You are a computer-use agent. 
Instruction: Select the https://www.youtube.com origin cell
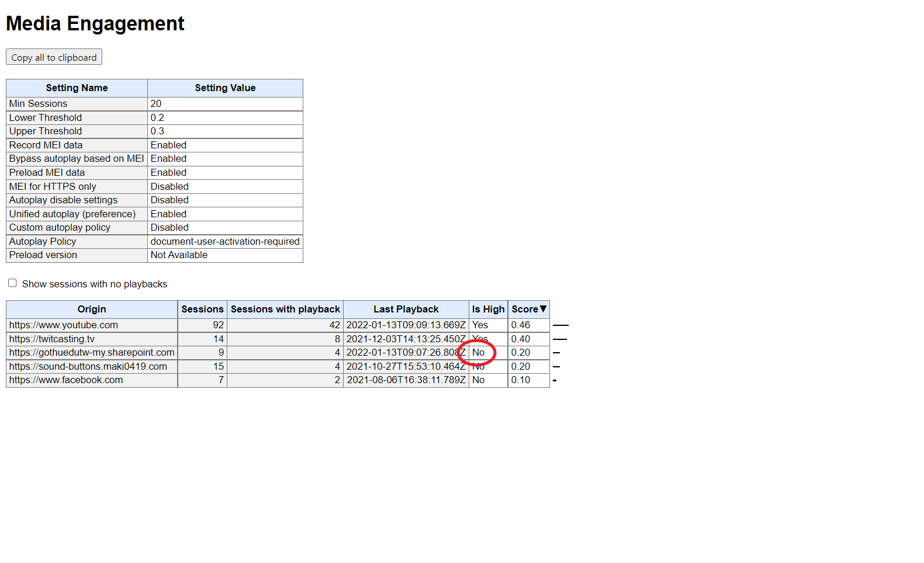tap(64, 325)
